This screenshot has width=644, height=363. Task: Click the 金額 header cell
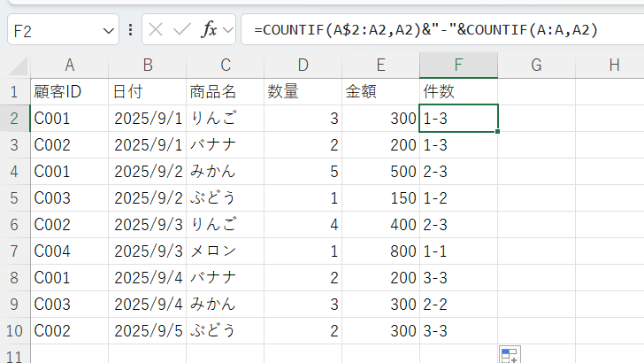[x=380, y=92]
